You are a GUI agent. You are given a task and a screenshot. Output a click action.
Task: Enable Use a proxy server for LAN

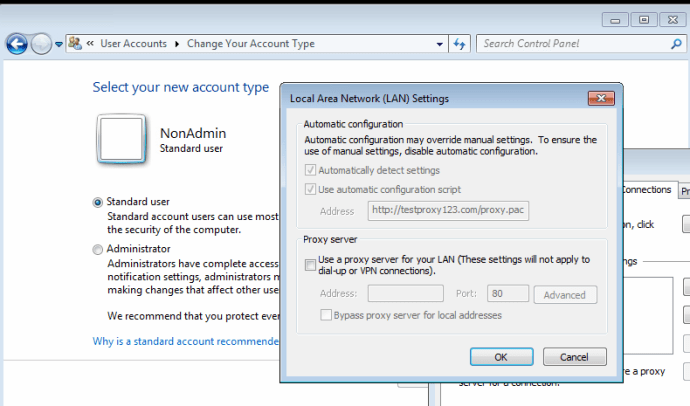[311, 264]
